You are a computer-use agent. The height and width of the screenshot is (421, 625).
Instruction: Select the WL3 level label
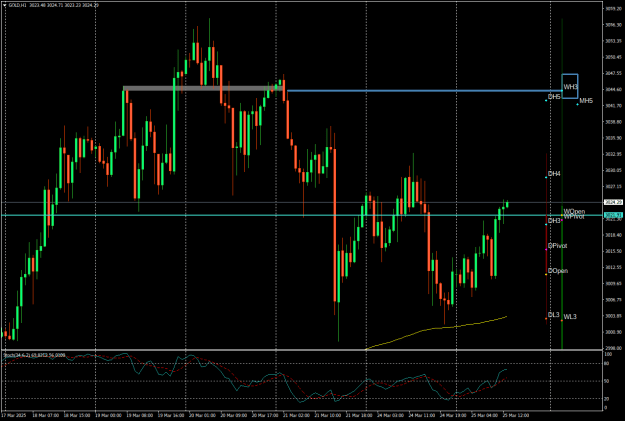570,317
